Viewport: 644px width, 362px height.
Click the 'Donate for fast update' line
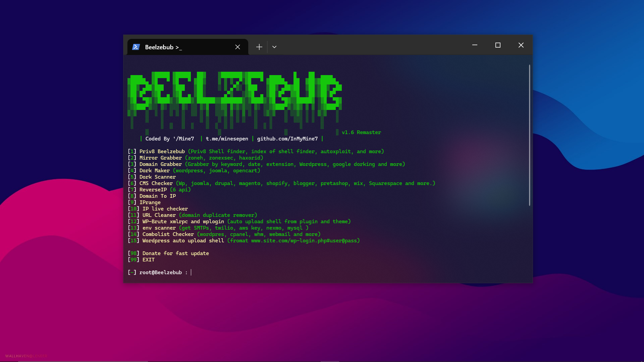pos(168,253)
